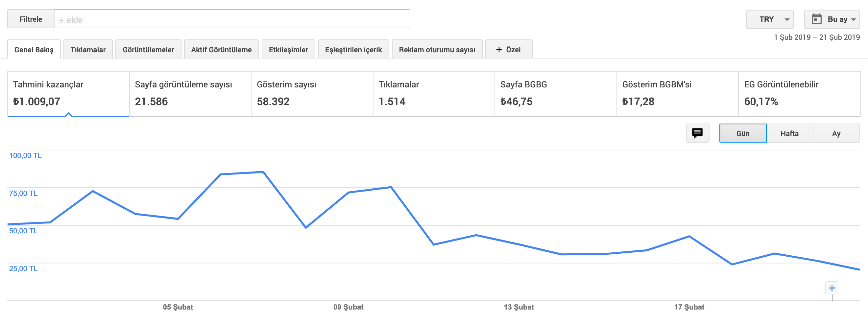Select the Gösterim BGBM'si metric card

[677, 94]
